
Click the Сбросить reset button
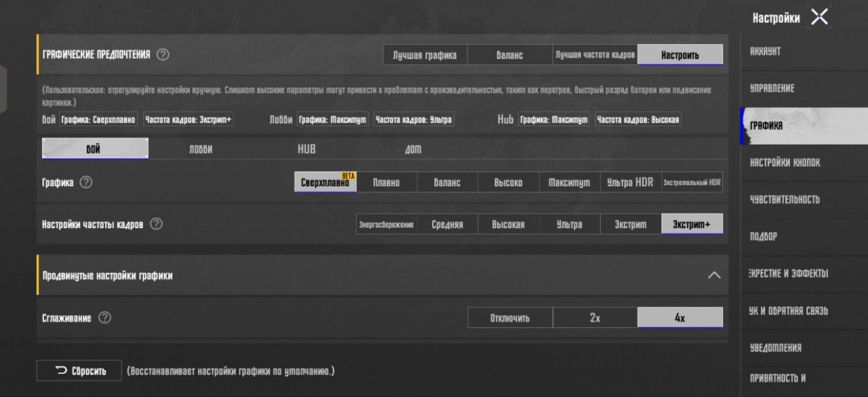[79, 371]
